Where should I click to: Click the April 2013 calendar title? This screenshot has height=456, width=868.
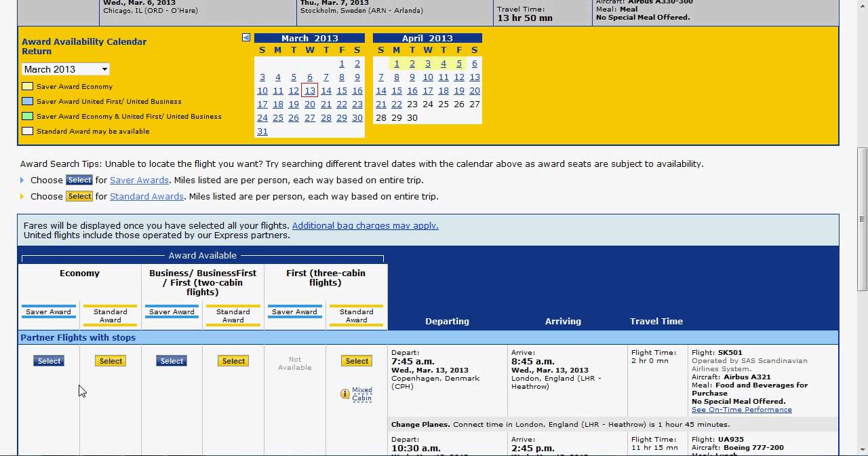pyautogui.click(x=427, y=38)
